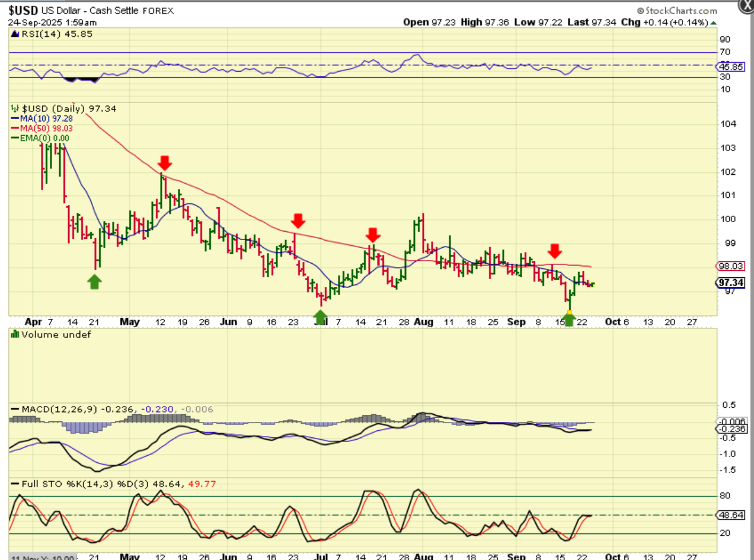Click the $USD ticker symbol title
Screen dimensions: 754x560
point(23,11)
